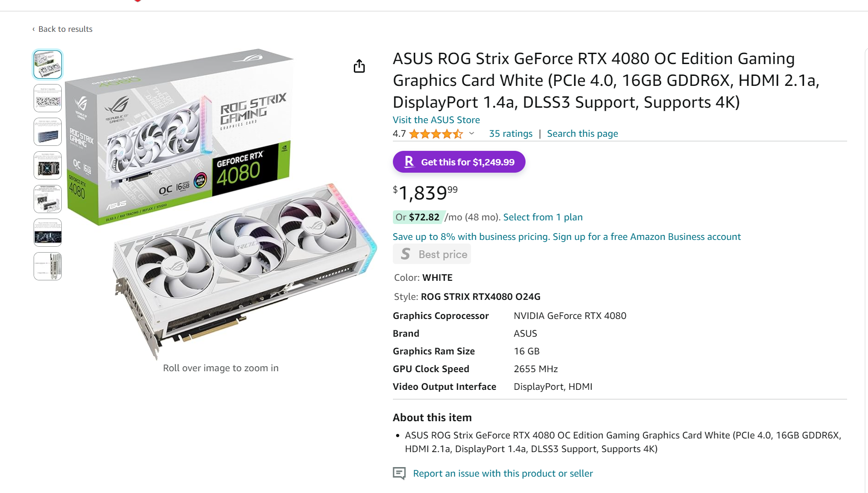Image resolution: width=868 pixels, height=493 pixels.
Task: Click the 4.7 star rating icons
Action: (436, 134)
